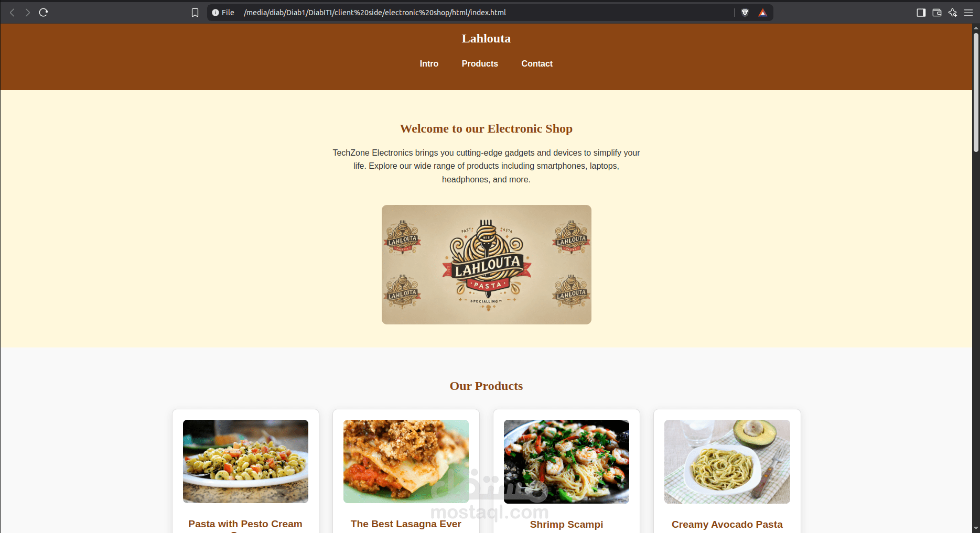This screenshot has width=980, height=533.
Task: Open the Creamy Avocado Pasta image
Action: 727,462
